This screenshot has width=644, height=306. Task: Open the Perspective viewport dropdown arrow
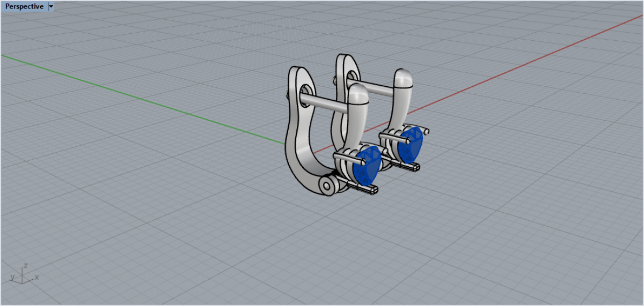[x=51, y=6]
